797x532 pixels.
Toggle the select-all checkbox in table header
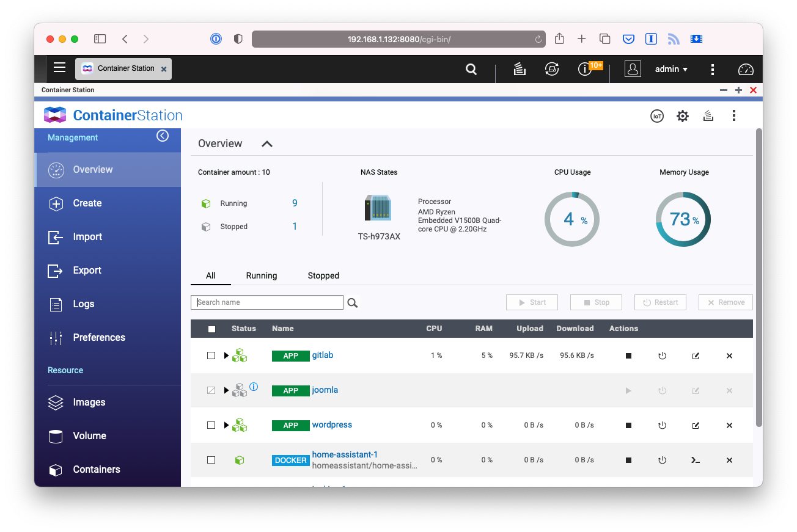(212, 329)
